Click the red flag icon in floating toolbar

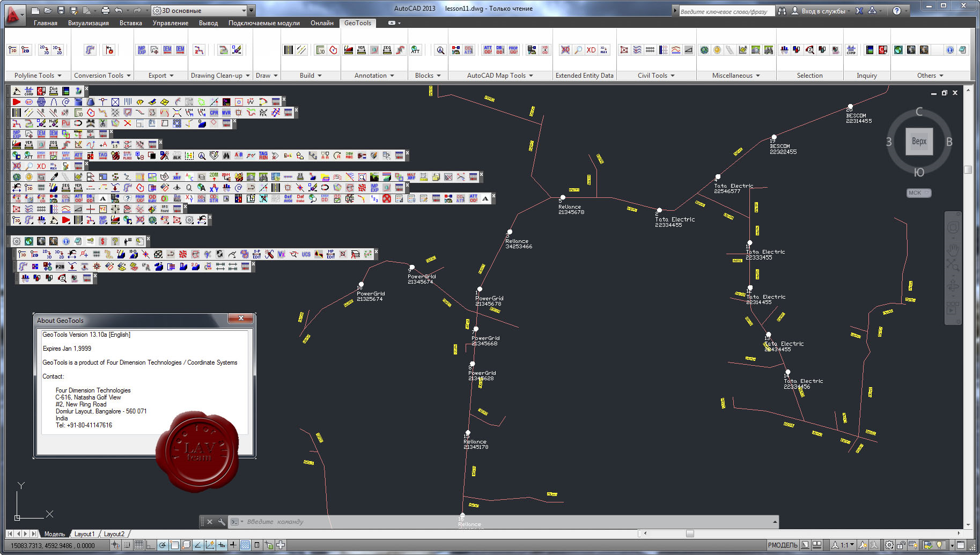[x=17, y=102]
